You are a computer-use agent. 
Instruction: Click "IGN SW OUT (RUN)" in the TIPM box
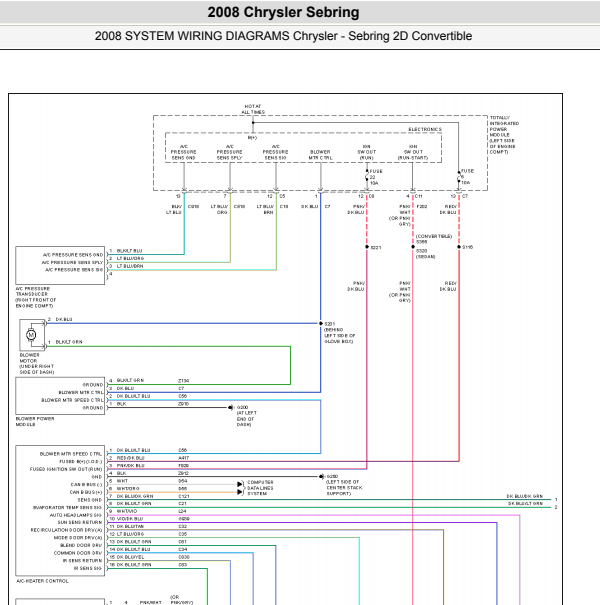coord(367,152)
